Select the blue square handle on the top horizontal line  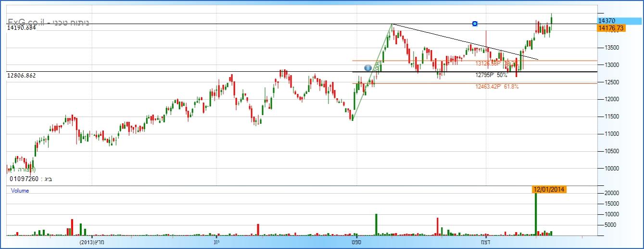475,24
